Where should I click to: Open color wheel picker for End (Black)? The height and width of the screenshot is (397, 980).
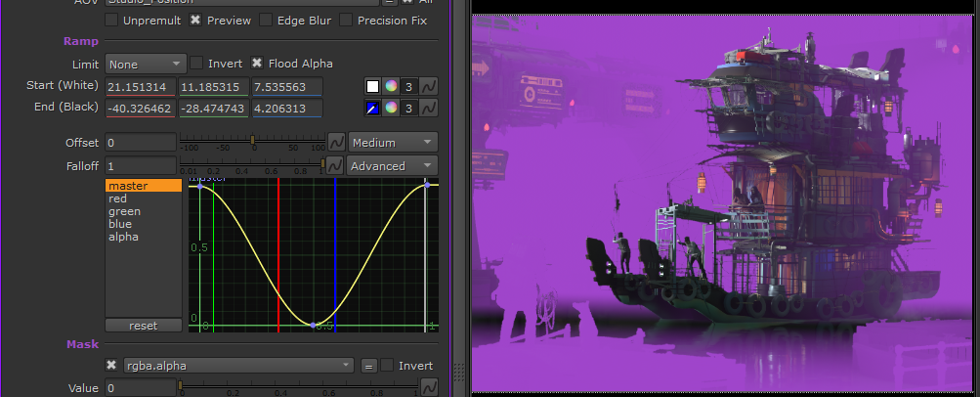391,109
